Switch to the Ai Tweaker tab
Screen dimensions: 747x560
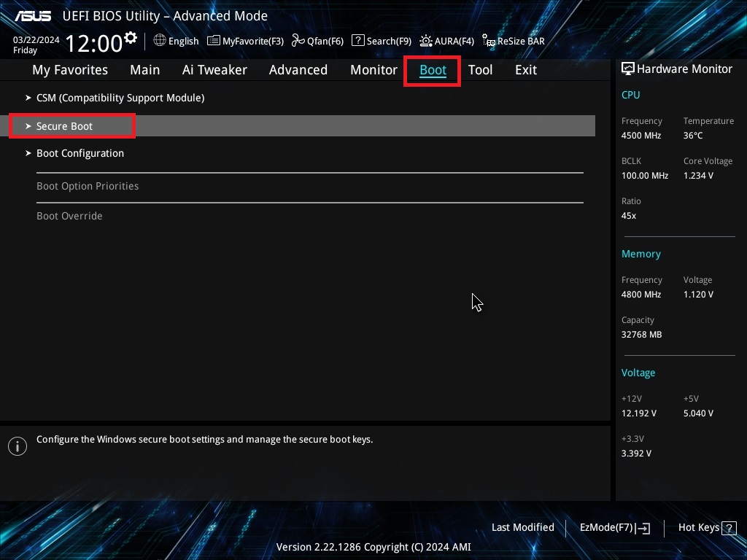pos(214,69)
